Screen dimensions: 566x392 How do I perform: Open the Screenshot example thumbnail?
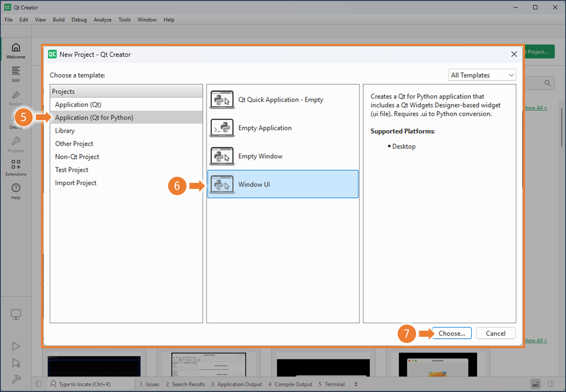(438, 365)
